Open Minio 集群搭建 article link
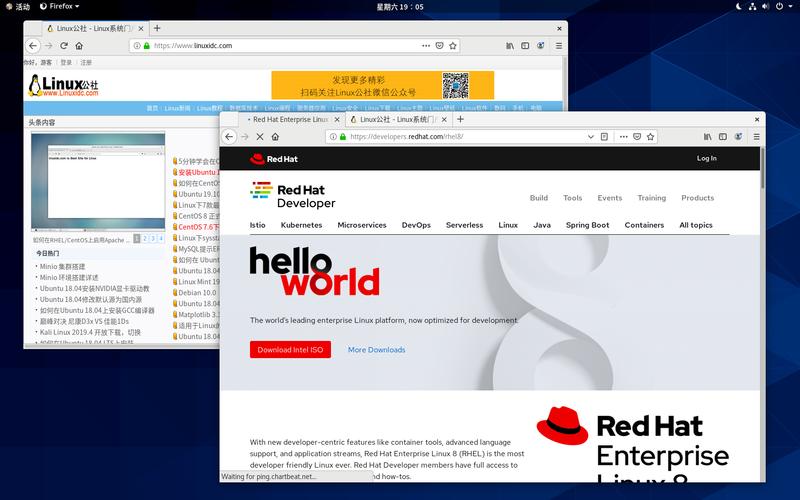The height and width of the screenshot is (500, 800). click(x=62, y=266)
